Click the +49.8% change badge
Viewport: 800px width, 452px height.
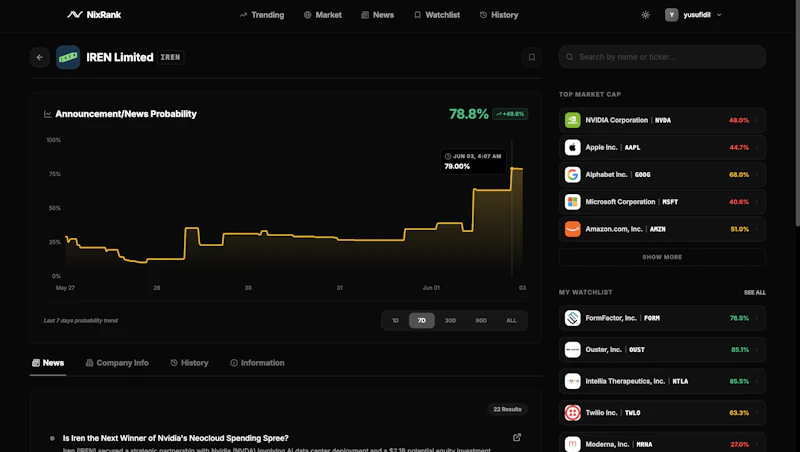coord(510,114)
